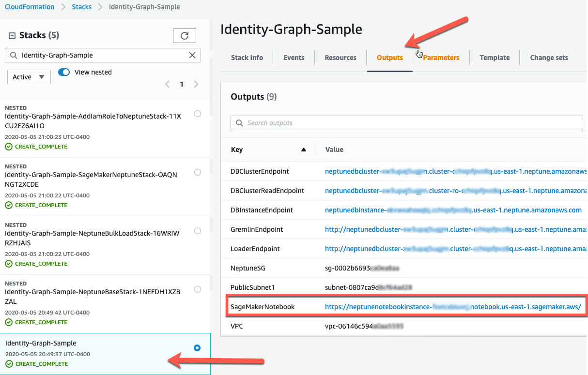Open the Change sets tab
The height and width of the screenshot is (375, 588).
click(x=549, y=58)
